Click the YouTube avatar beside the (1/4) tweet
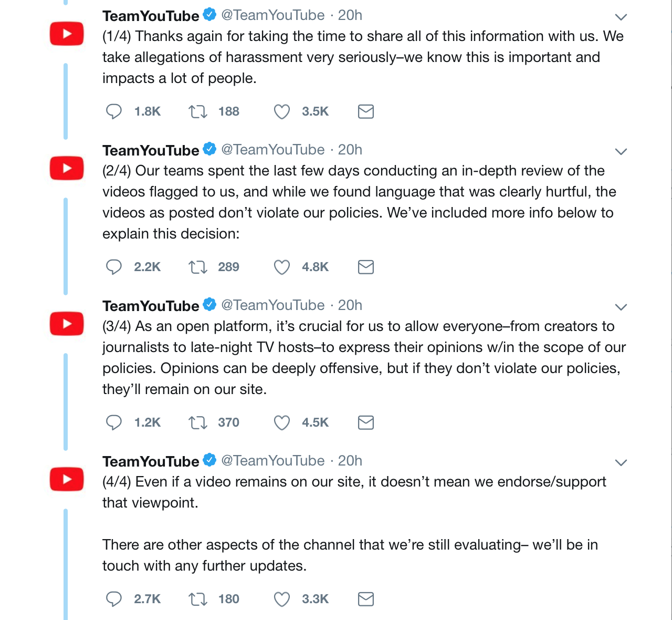 click(x=67, y=34)
